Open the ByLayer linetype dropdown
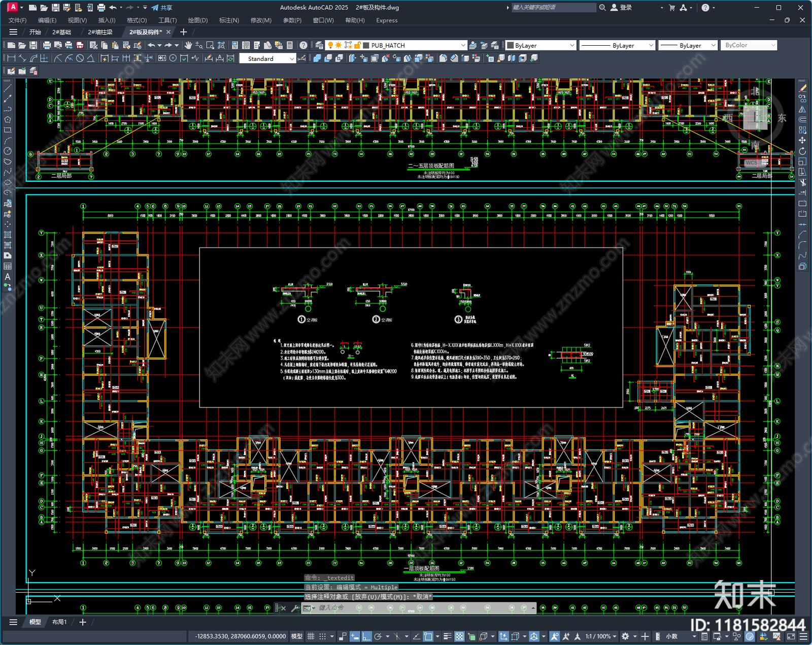The height and width of the screenshot is (645, 812). pos(651,45)
